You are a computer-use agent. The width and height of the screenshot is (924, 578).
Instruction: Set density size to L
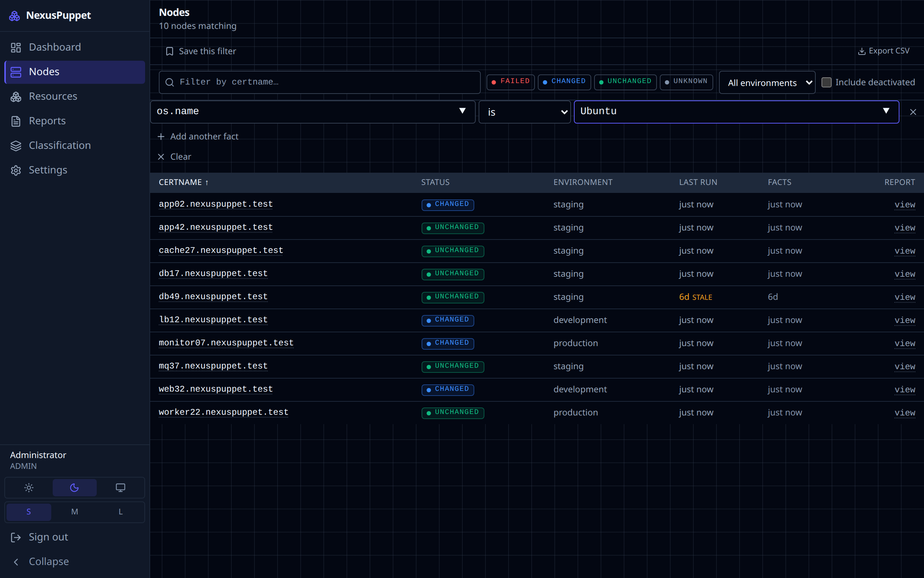[x=120, y=512]
